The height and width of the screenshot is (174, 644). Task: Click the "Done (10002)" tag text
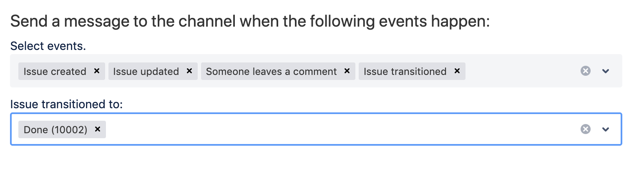(55, 130)
